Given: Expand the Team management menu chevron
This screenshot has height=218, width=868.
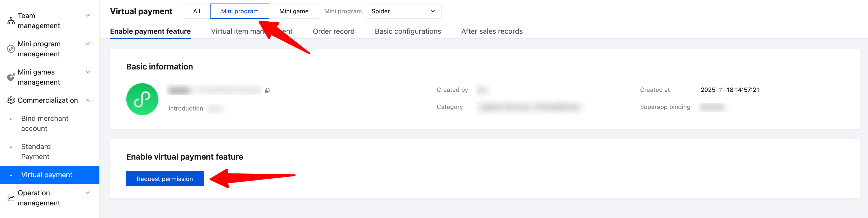Looking at the screenshot, I should [88, 15].
